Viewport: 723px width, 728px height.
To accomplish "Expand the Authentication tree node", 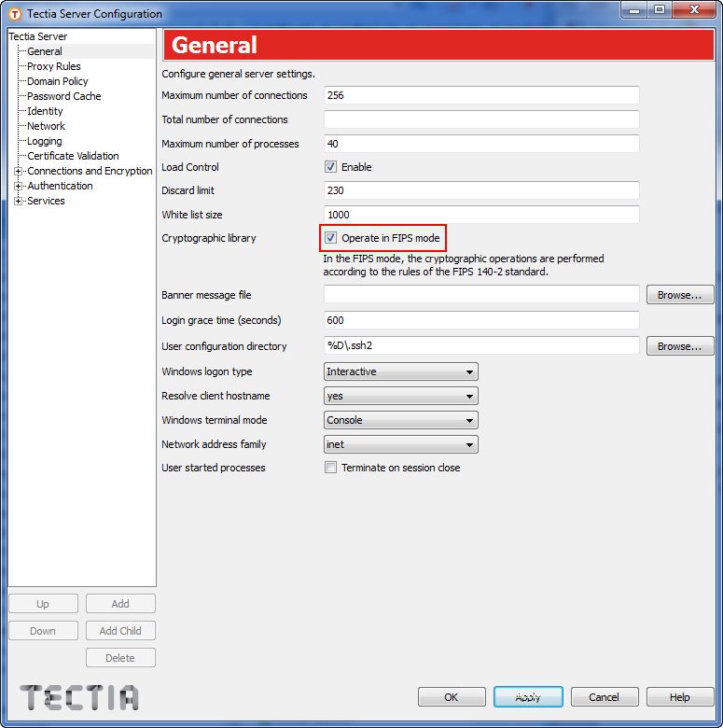I will 18,186.
